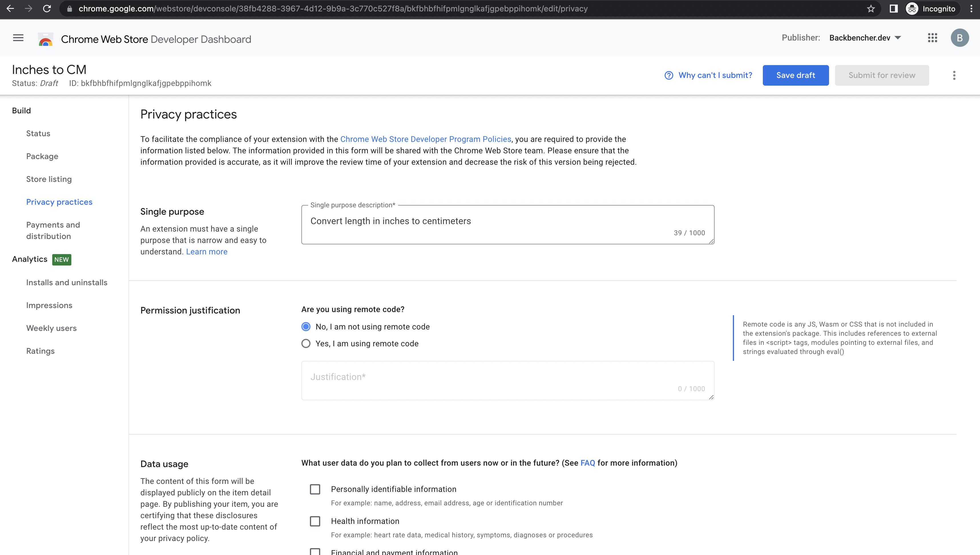Click the Learn more link under Single purpose
The image size is (980, 555).
pyautogui.click(x=207, y=252)
